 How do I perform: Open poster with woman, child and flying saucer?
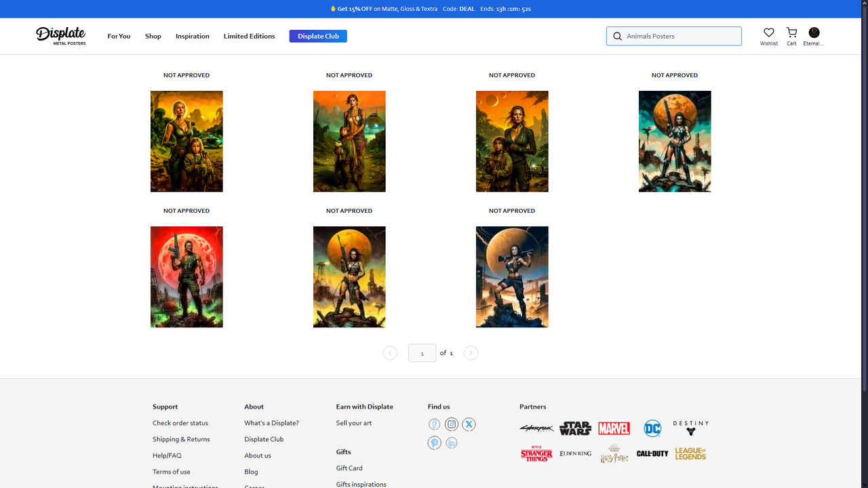349,141
